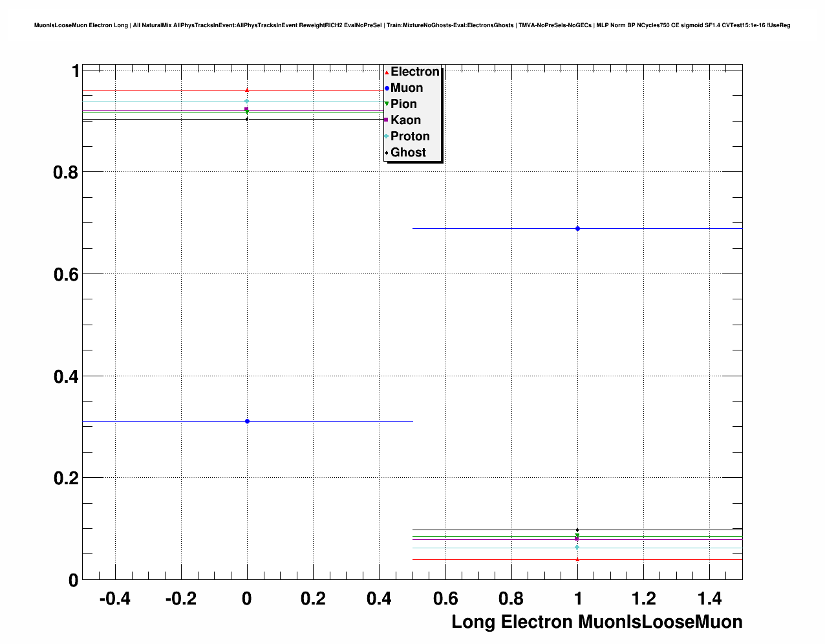Click the x-axis tick label 1.2
Image resolution: width=825 pixels, height=644 pixels.
[643, 599]
